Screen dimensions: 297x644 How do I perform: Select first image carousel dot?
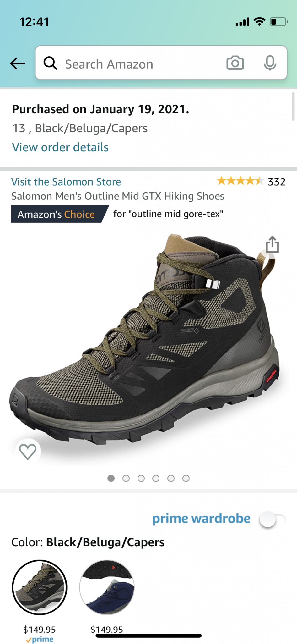[111, 478]
